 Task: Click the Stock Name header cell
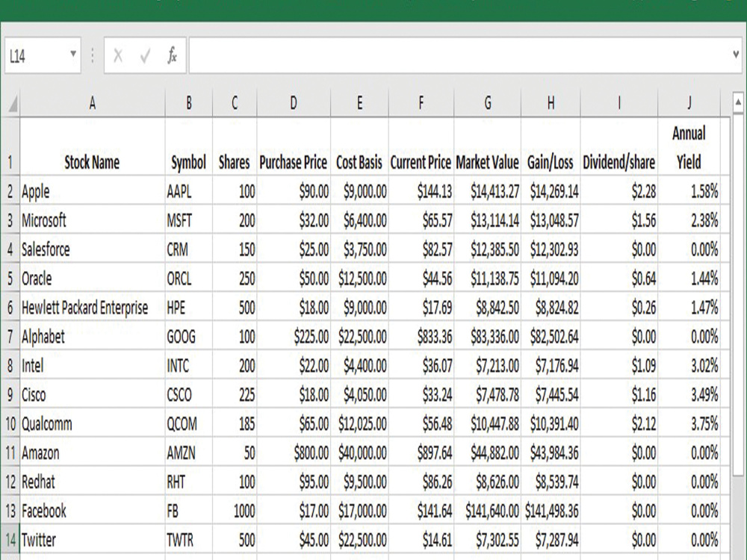click(93, 146)
